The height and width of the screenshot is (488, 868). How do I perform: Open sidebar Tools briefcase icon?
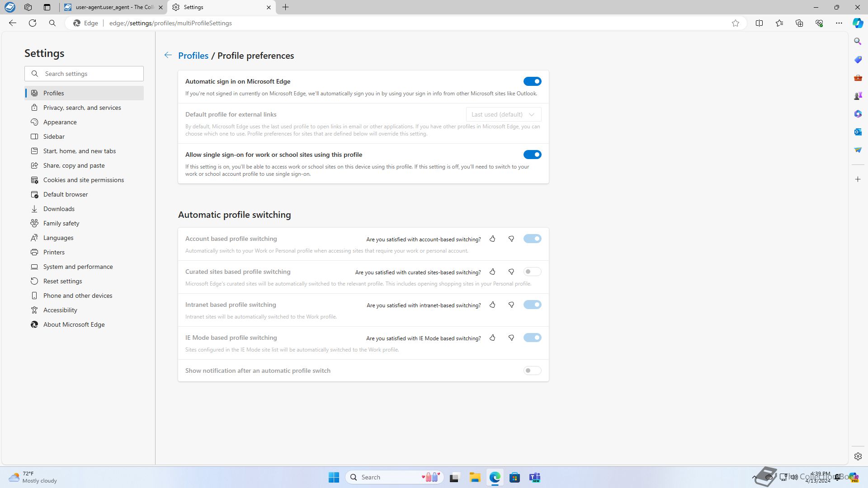(858, 78)
